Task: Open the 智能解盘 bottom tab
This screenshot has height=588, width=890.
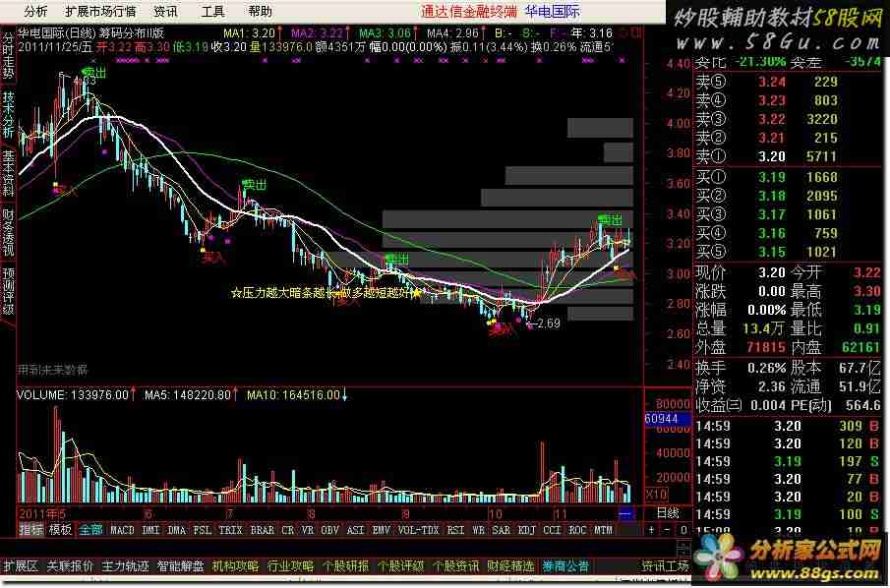Action: point(180,565)
